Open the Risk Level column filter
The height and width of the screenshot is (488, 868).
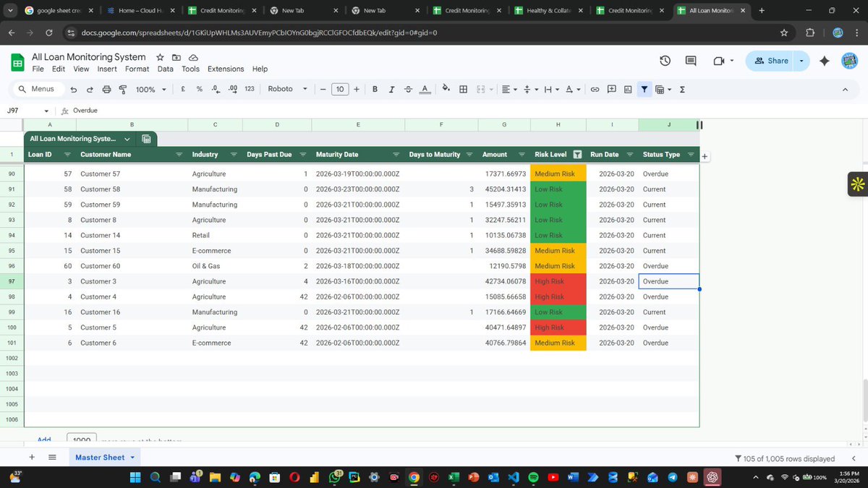(576, 154)
